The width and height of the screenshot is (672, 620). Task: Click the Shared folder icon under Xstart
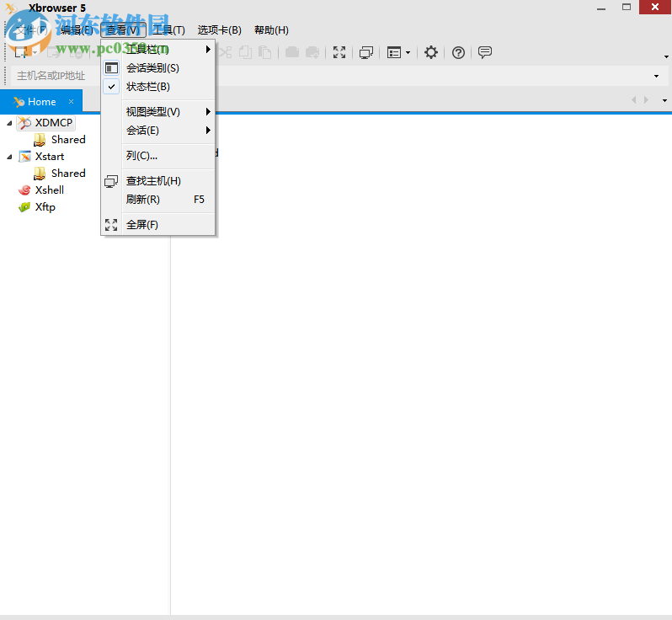coord(40,174)
